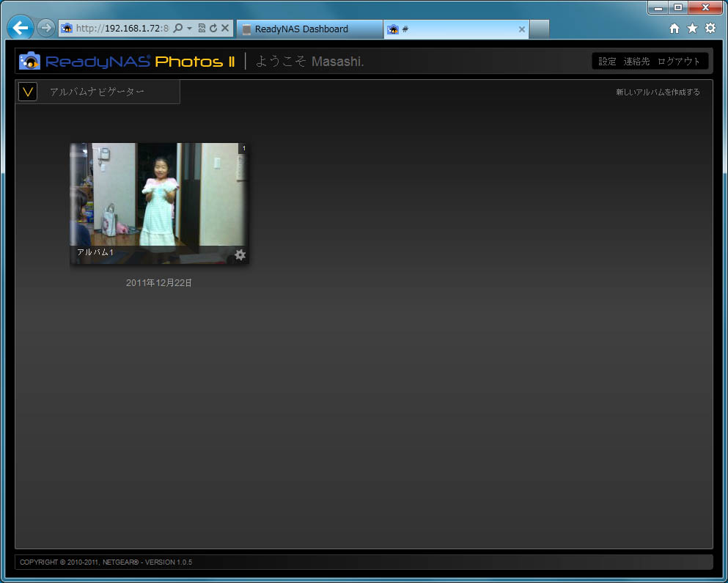Stop loading using the address bar X icon
Image resolution: width=728 pixels, height=583 pixels.
coord(225,29)
